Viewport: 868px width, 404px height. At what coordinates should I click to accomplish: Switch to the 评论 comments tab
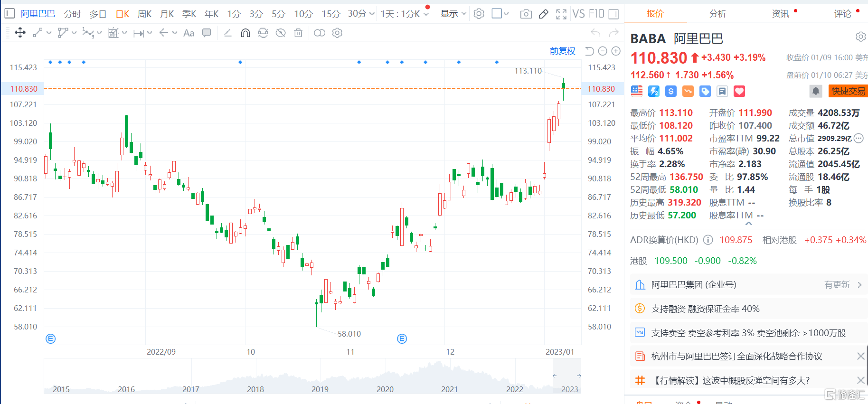(x=843, y=14)
